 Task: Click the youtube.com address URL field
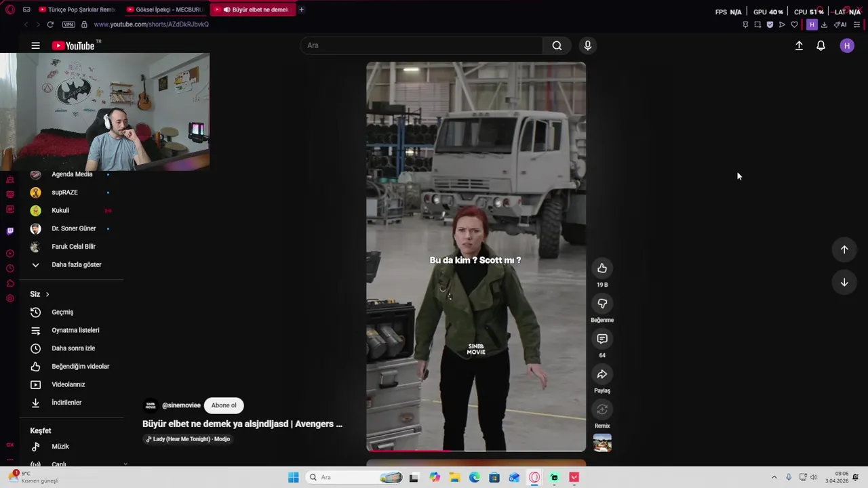151,24
